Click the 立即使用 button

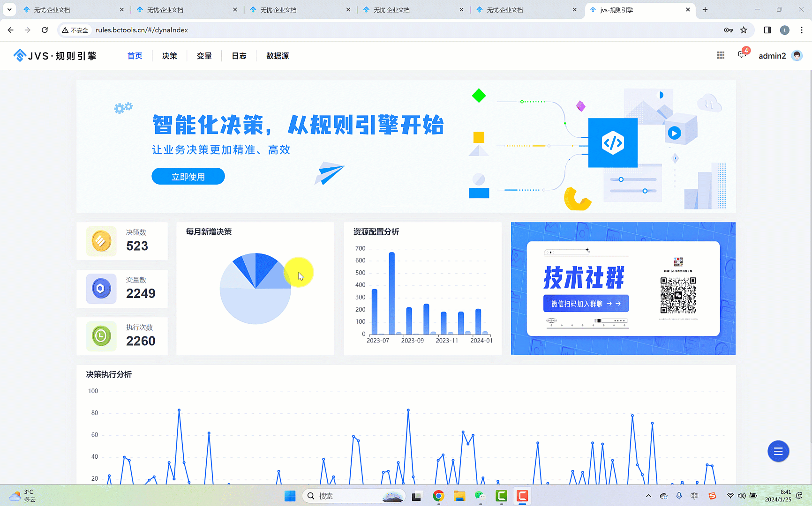point(188,176)
